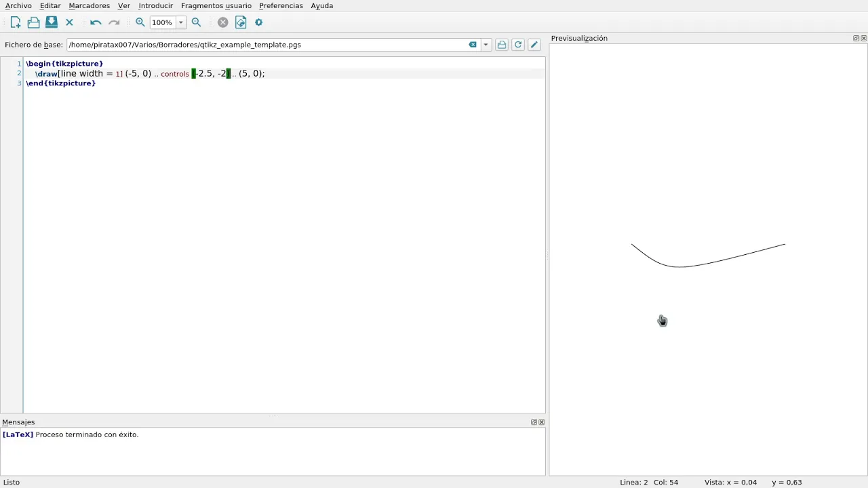Open the Ver menu
The image size is (868, 488).
124,5
